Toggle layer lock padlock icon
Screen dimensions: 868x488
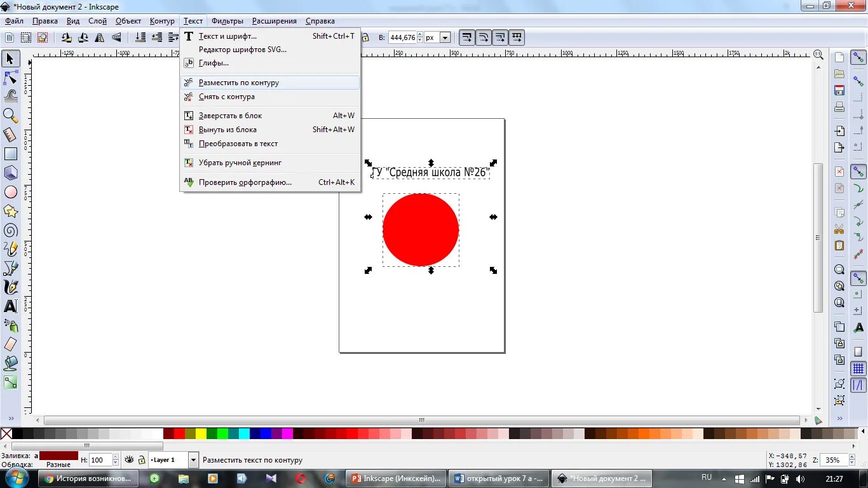pos(142,459)
